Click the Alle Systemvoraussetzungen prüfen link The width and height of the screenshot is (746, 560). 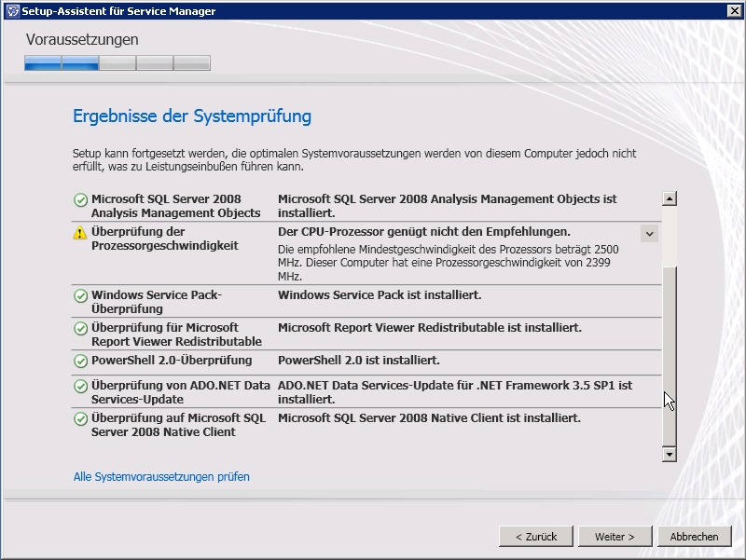coord(161,477)
